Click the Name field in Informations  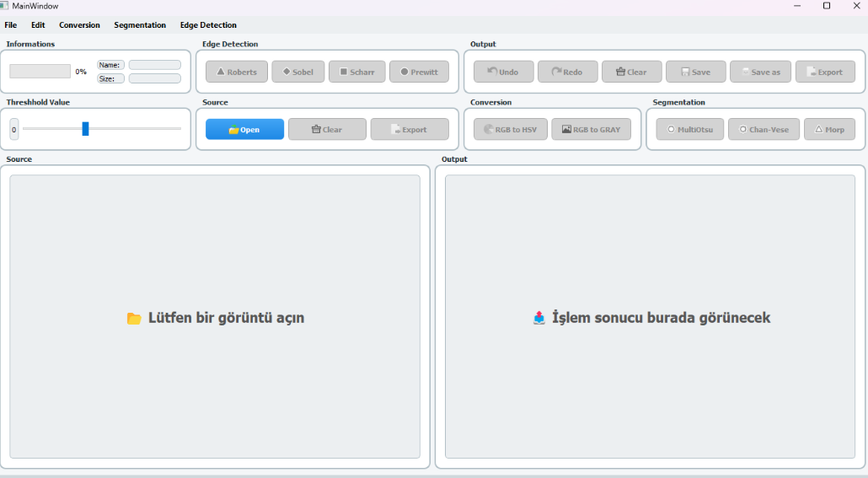pos(154,65)
